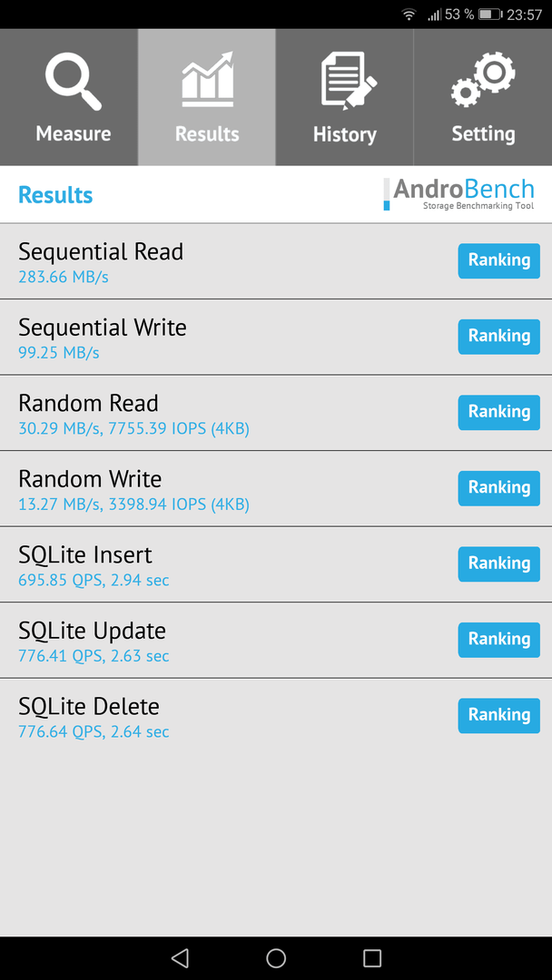Image resolution: width=552 pixels, height=980 pixels.
Task: Tap the Wi-Fi icon in status bar
Action: 409,15
